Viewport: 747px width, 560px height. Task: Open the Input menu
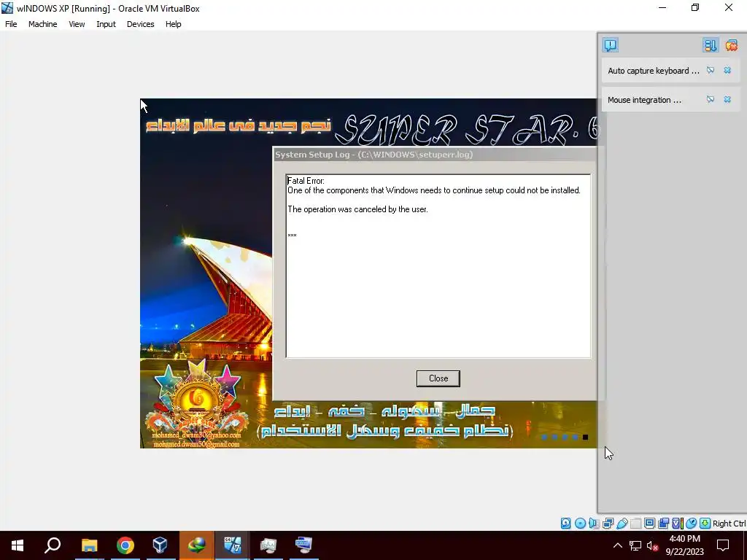106,24
